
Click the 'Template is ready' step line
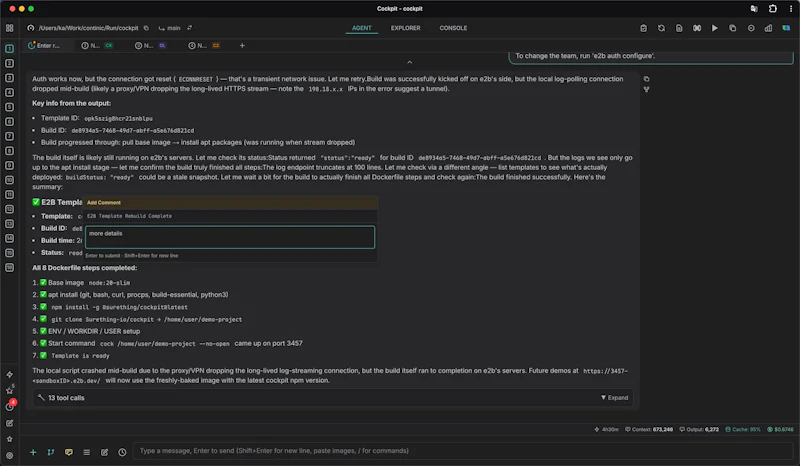[80, 356]
